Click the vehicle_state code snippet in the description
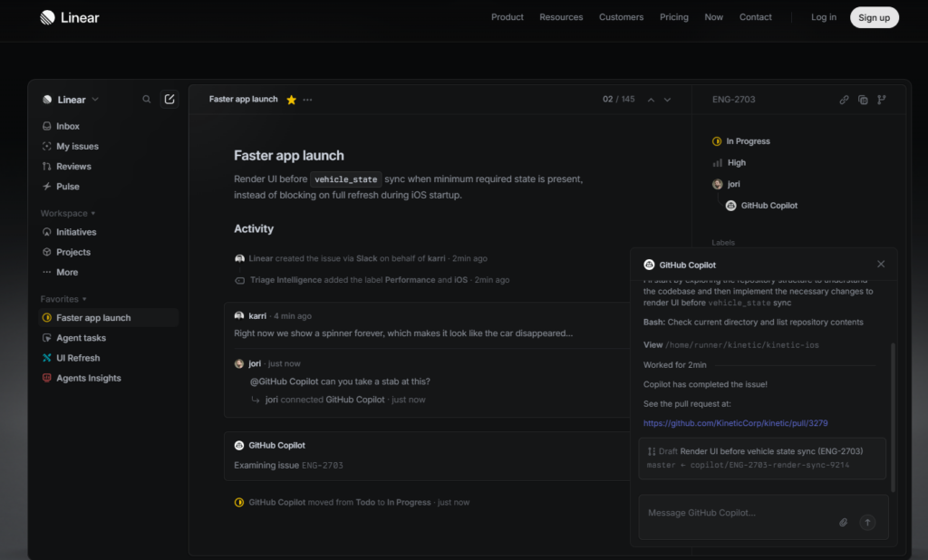 [345, 179]
